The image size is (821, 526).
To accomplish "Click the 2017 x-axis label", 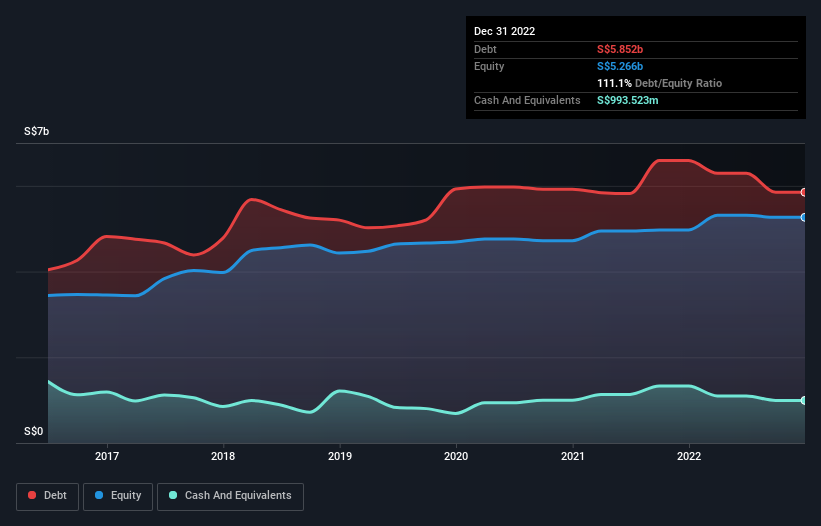I will 107,456.
